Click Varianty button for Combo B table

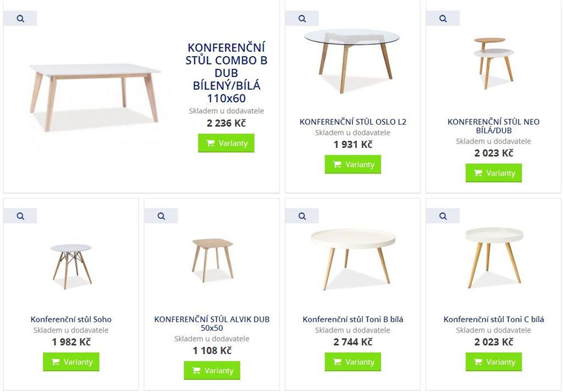(x=226, y=143)
